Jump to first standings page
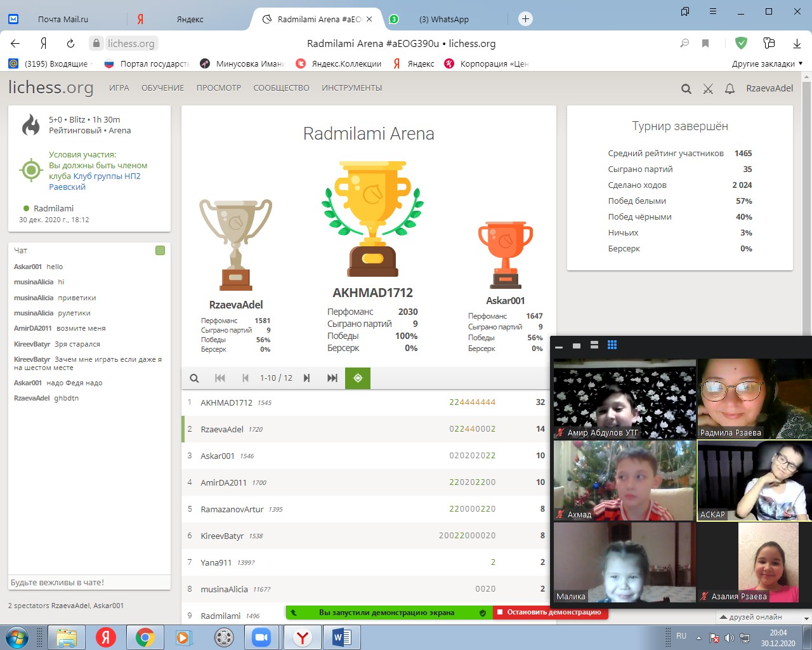This screenshot has width=812, height=650. (220, 378)
